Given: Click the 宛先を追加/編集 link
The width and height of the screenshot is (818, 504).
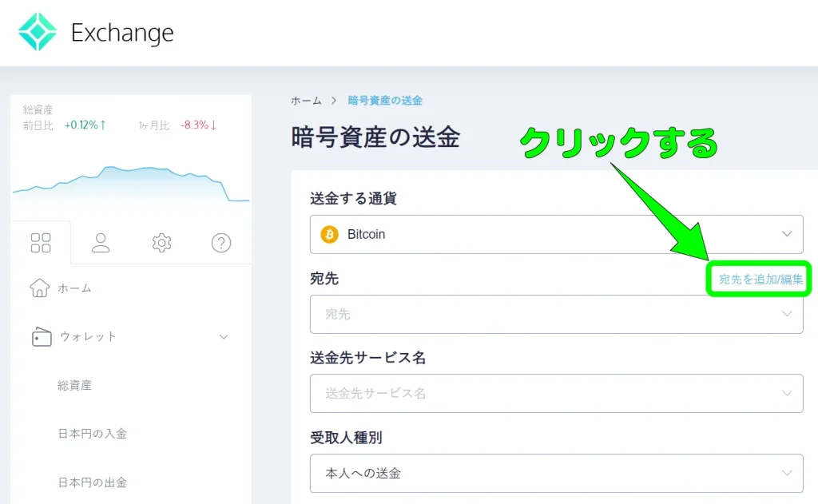Looking at the screenshot, I should [x=760, y=279].
